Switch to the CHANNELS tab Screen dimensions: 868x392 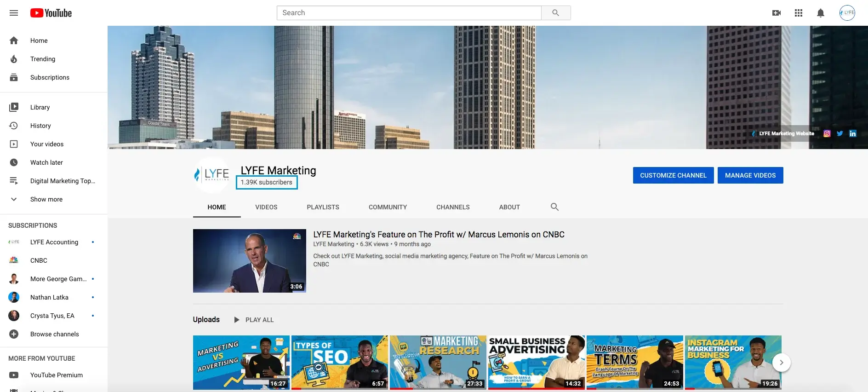pos(453,207)
